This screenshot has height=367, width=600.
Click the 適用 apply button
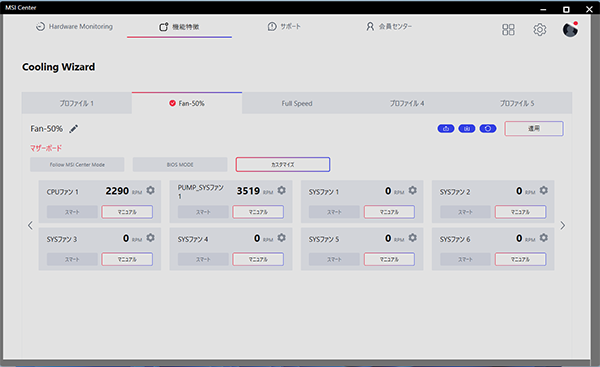pyautogui.click(x=534, y=129)
